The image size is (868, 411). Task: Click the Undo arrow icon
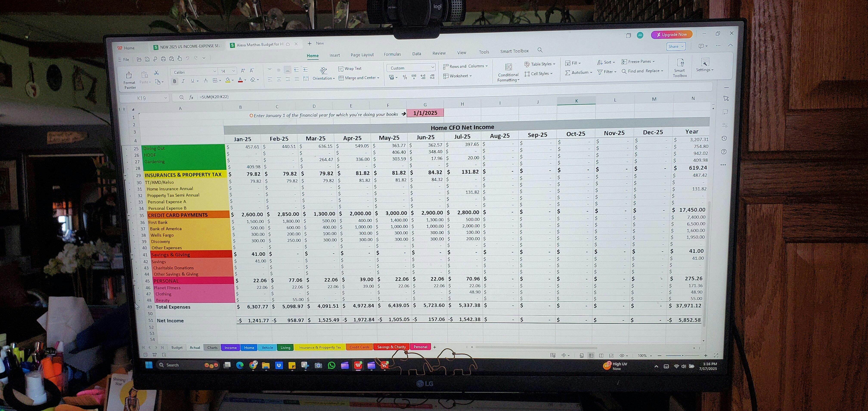pos(187,58)
